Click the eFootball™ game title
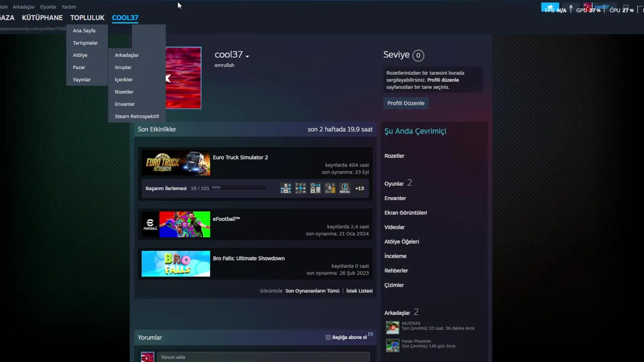Image resolution: width=644 pixels, height=362 pixels. [226, 219]
